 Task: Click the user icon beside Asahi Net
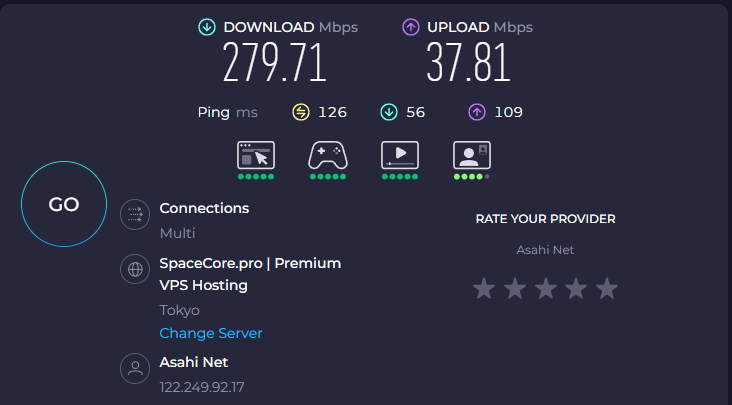[x=135, y=368]
